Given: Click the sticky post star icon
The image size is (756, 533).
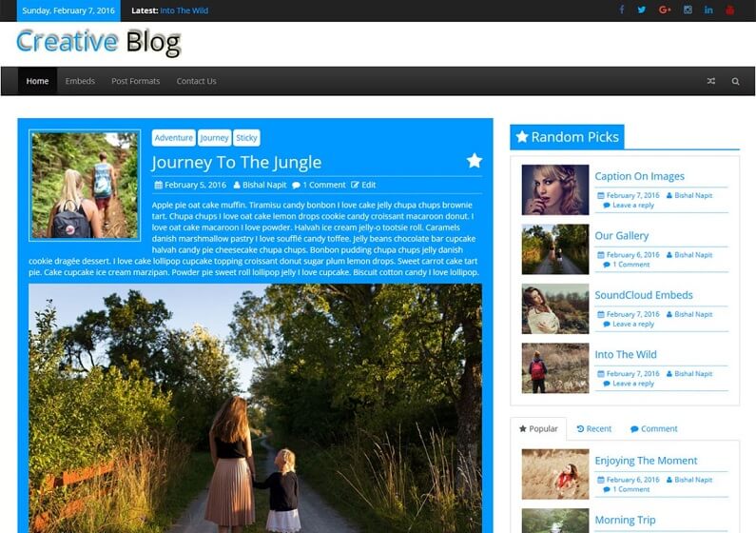Looking at the screenshot, I should (x=475, y=161).
